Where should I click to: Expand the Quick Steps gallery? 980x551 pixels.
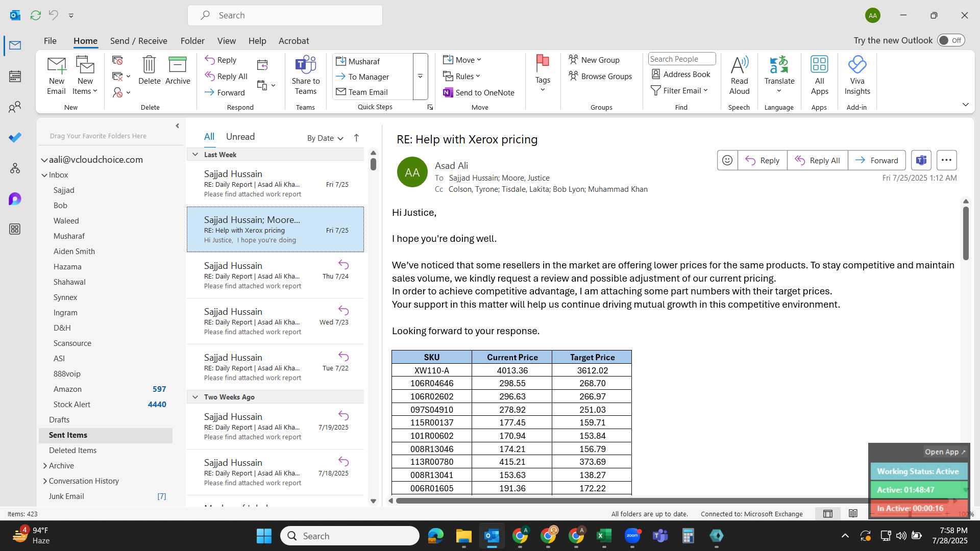click(x=420, y=77)
